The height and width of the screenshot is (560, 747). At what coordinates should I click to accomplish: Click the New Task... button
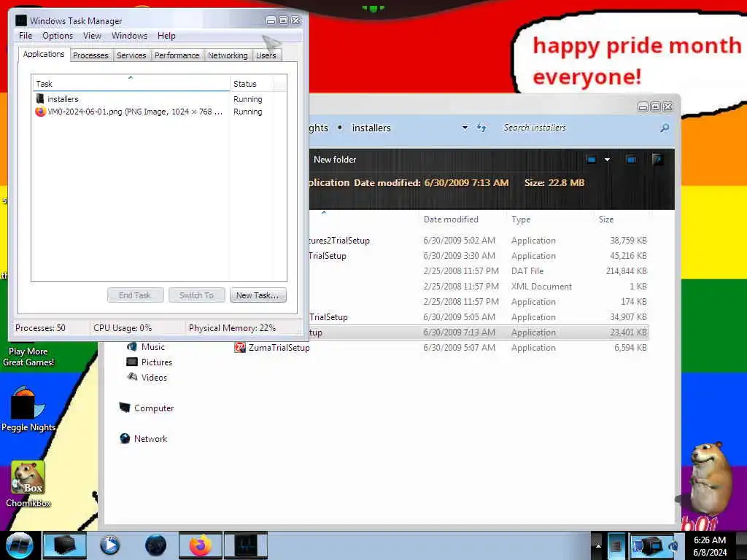258,295
